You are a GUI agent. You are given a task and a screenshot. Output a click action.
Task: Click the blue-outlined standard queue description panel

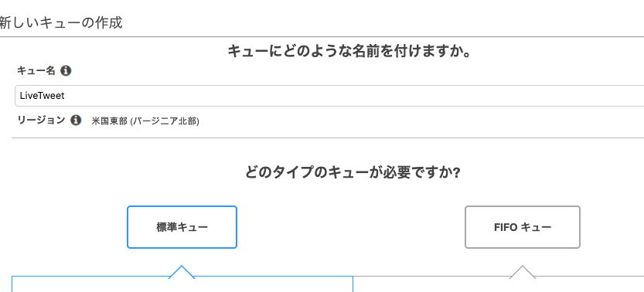pos(182,284)
